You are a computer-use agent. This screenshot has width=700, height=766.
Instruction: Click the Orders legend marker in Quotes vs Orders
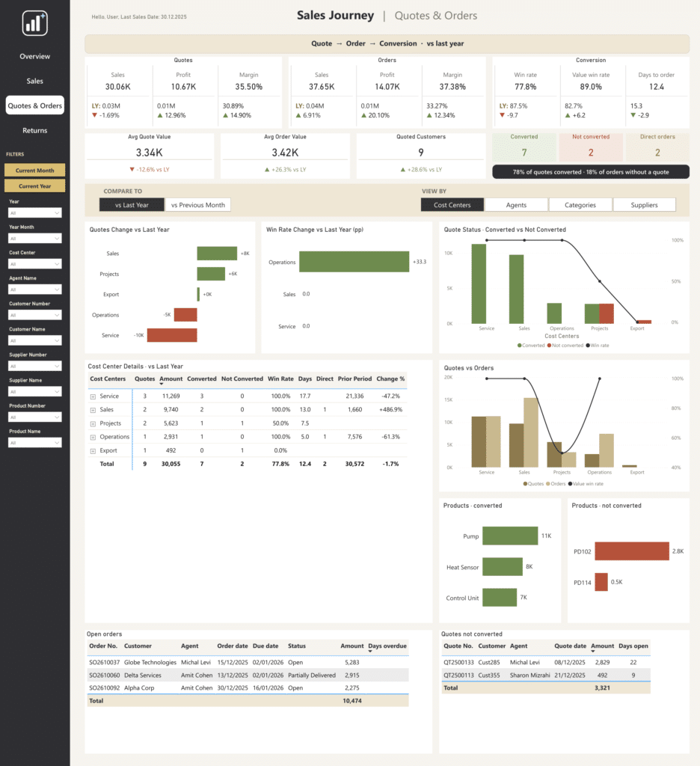point(548,484)
